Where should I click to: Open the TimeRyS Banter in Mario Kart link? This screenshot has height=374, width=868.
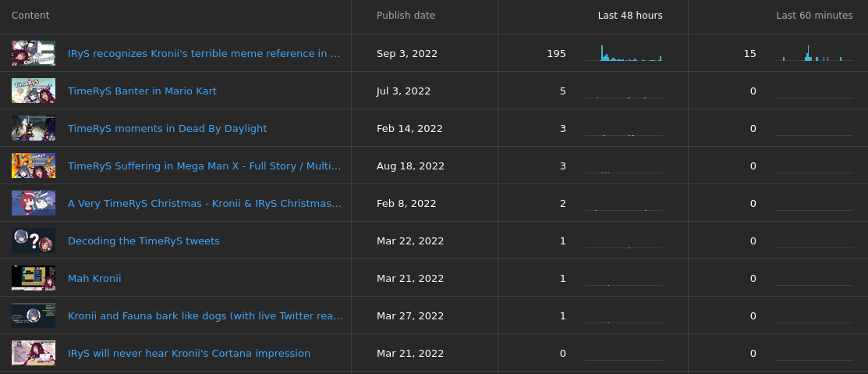point(142,91)
